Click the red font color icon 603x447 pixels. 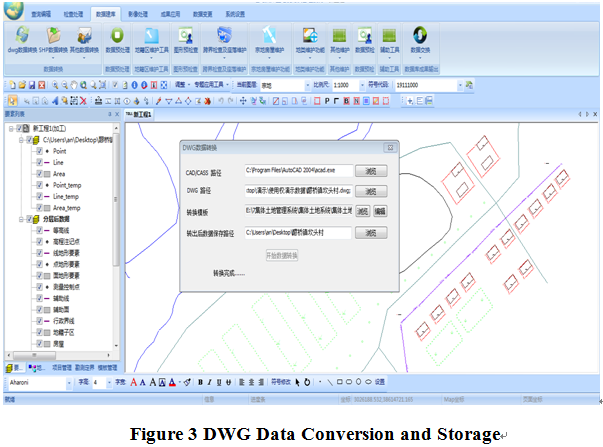(172, 382)
